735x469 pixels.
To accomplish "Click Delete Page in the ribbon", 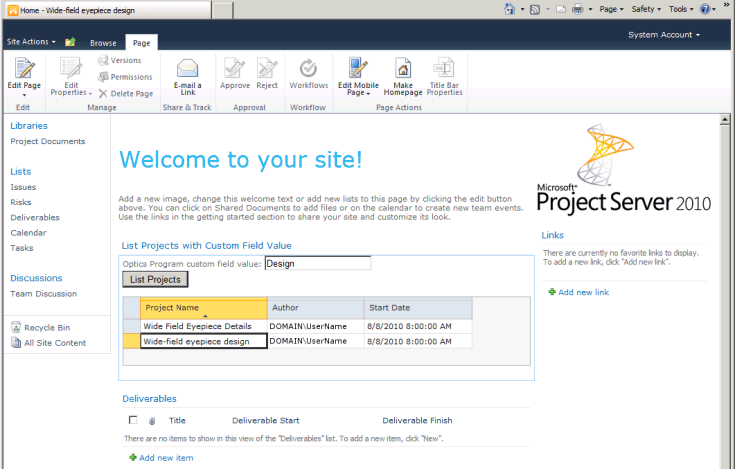I will pos(126,94).
